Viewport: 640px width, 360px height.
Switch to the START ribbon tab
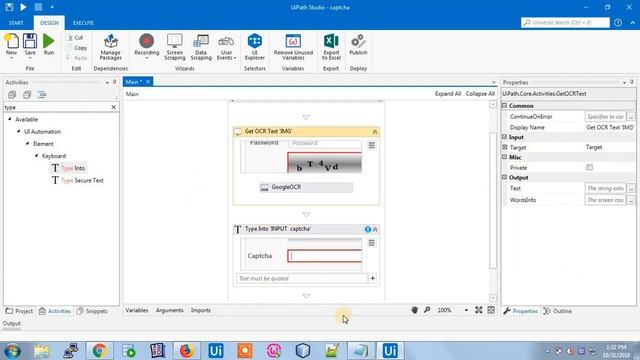[16, 23]
